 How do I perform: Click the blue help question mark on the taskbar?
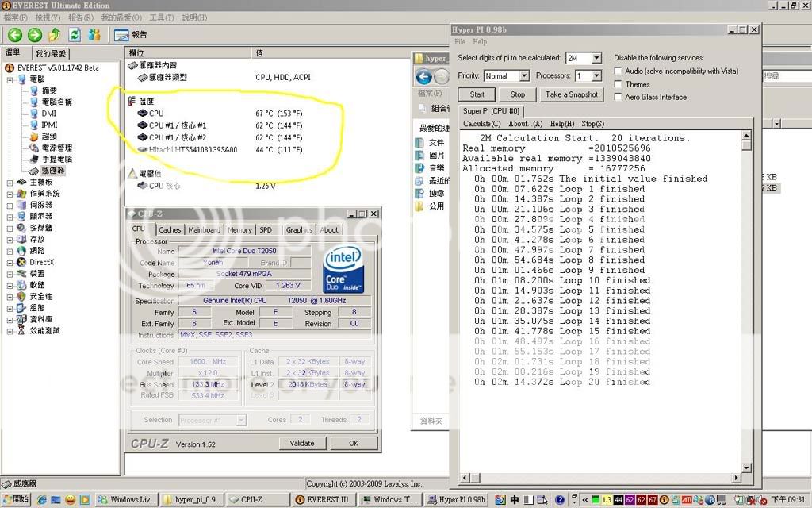click(x=560, y=500)
